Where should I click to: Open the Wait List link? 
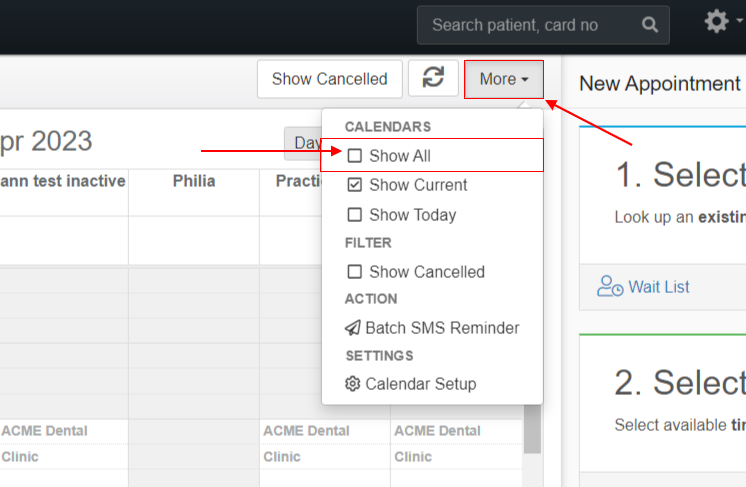658,287
